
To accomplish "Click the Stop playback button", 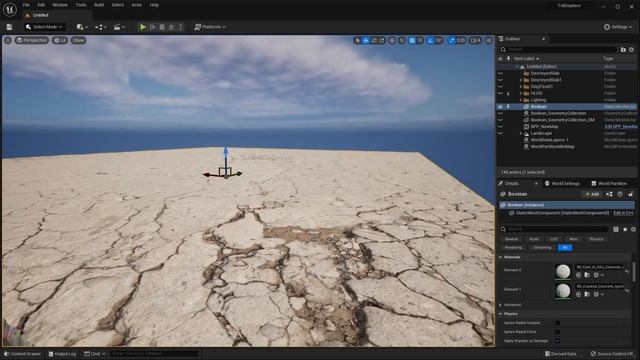I will (162, 27).
